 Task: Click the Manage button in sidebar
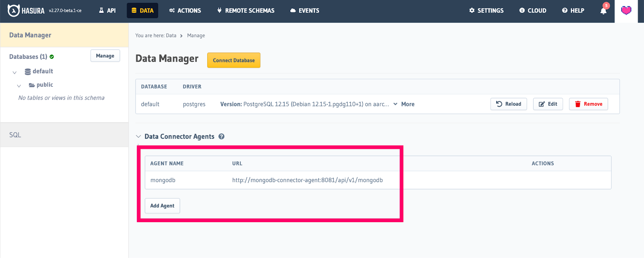(105, 56)
